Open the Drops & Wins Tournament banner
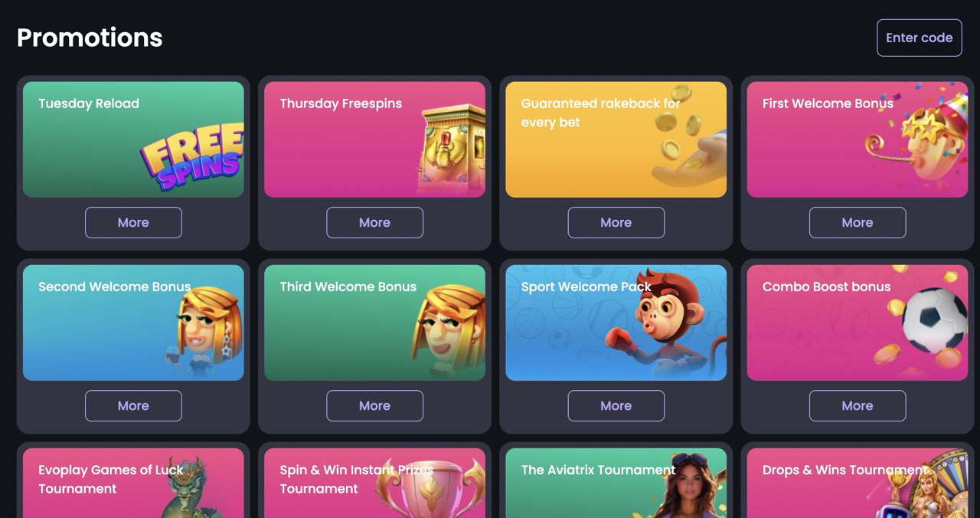The width and height of the screenshot is (980, 518). point(857,483)
